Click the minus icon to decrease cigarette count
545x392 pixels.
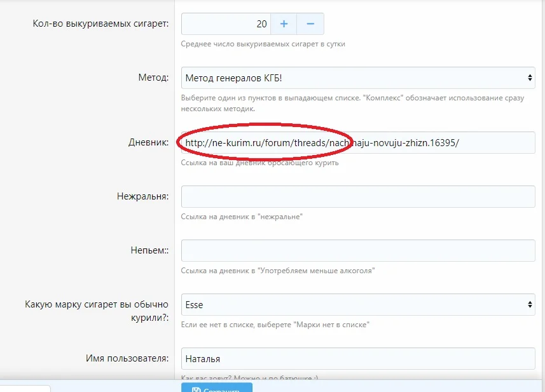[310, 23]
